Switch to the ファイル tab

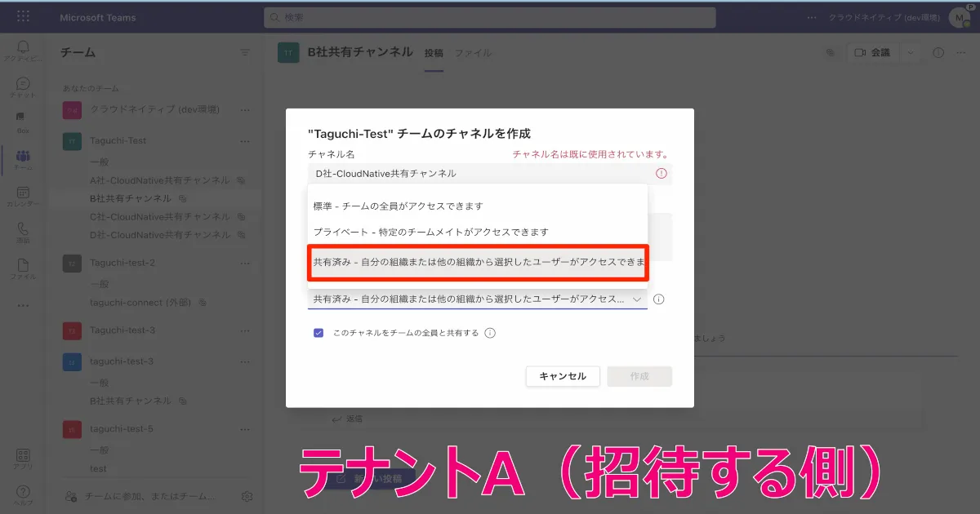(473, 53)
